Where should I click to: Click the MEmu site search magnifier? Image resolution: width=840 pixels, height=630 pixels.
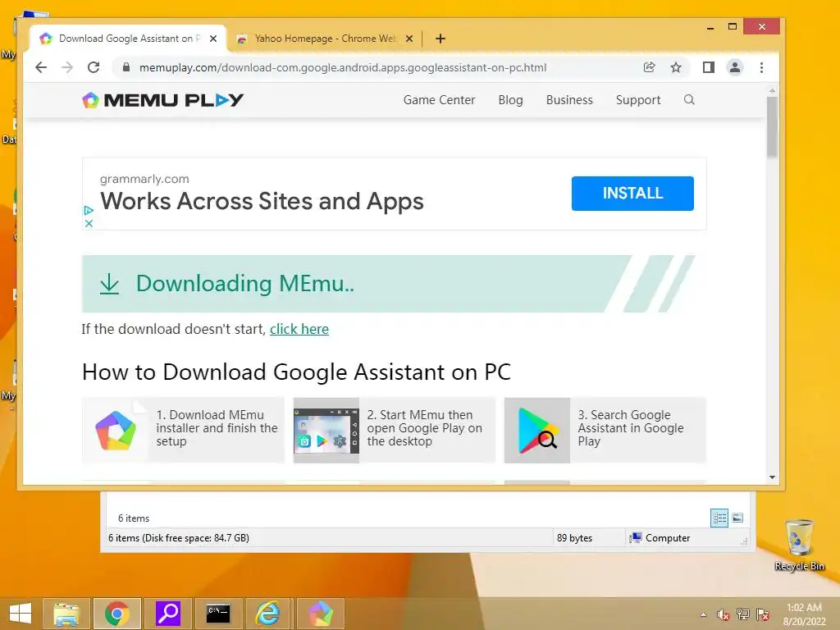pos(689,99)
